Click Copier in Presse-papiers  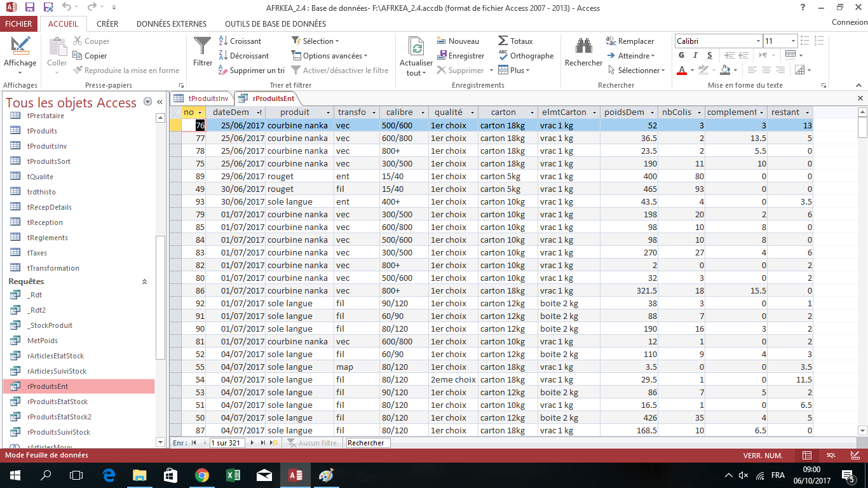coord(90,56)
